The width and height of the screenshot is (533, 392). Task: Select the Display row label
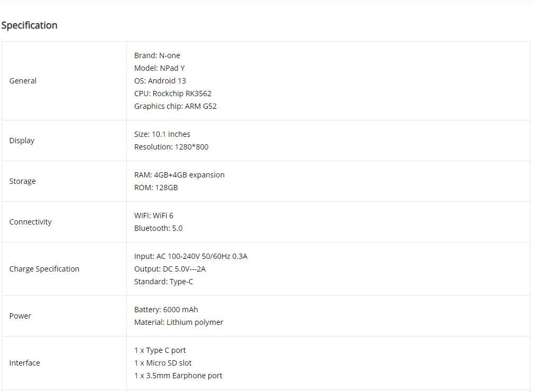pos(22,141)
